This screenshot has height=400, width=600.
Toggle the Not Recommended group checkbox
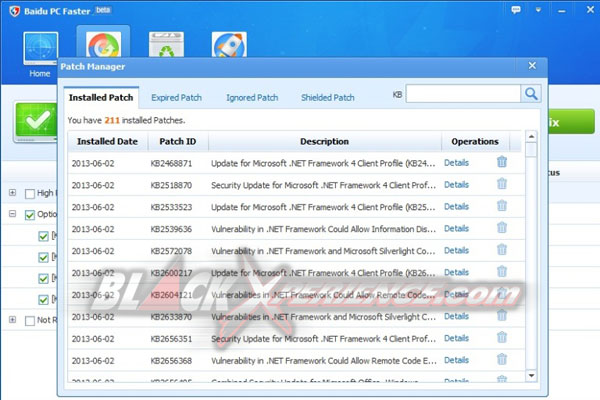click(29, 320)
